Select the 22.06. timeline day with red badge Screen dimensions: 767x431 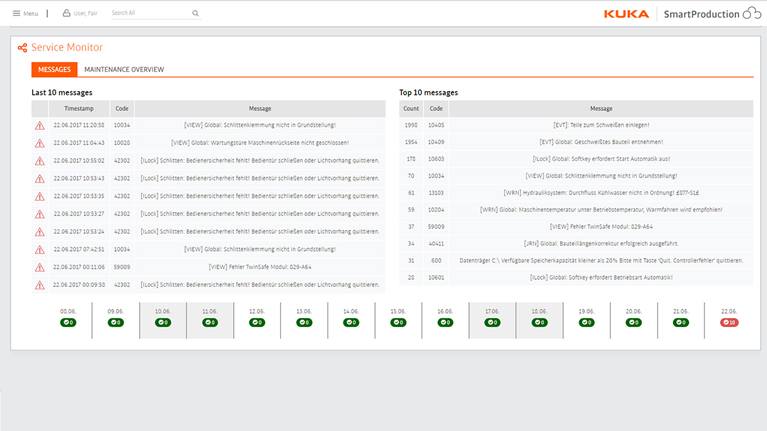(729, 317)
